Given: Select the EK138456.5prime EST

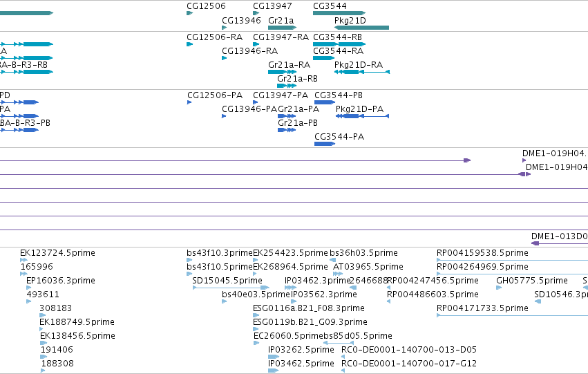Looking at the screenshot, I should 77,336.
